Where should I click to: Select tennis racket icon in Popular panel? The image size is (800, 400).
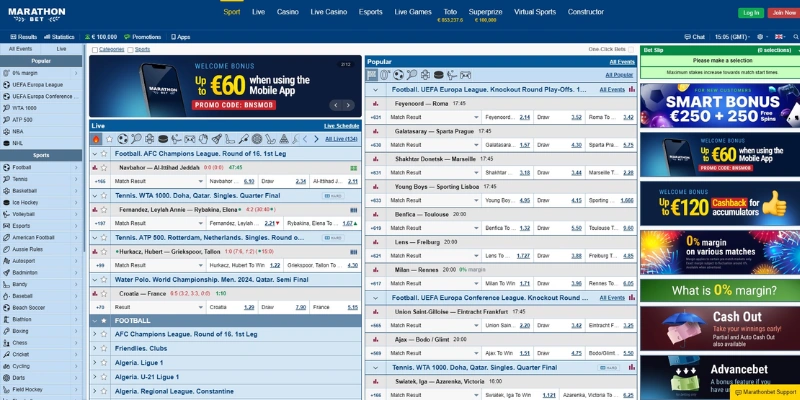[x=412, y=75]
